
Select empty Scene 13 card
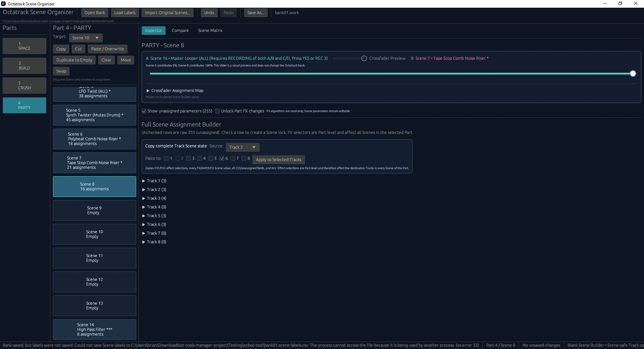click(x=95, y=306)
